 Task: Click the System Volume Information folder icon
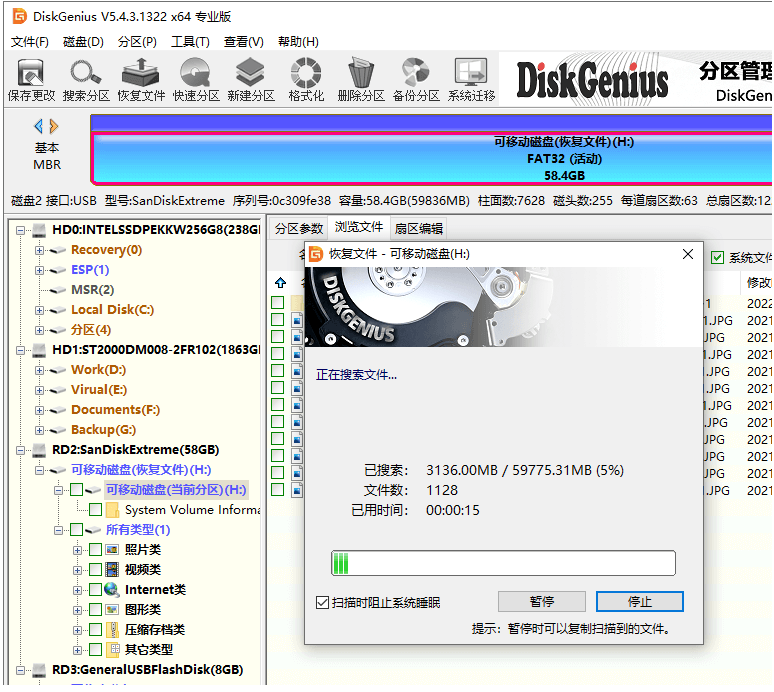click(113, 509)
